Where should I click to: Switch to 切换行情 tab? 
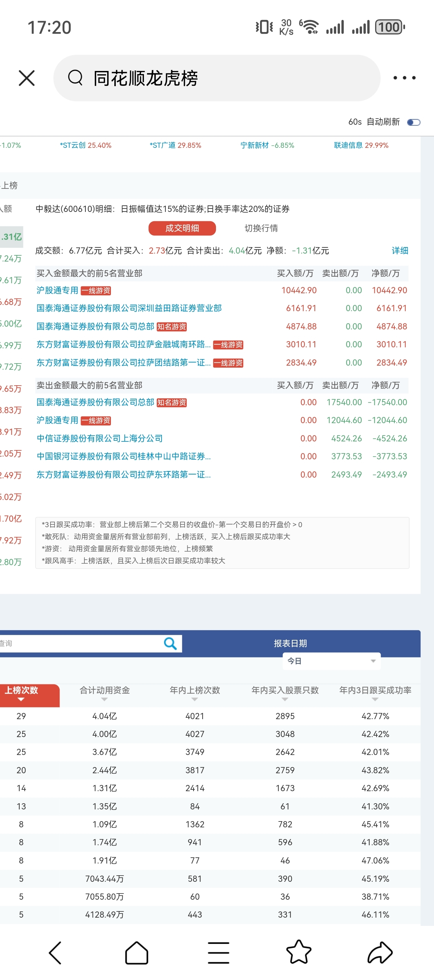tap(261, 228)
